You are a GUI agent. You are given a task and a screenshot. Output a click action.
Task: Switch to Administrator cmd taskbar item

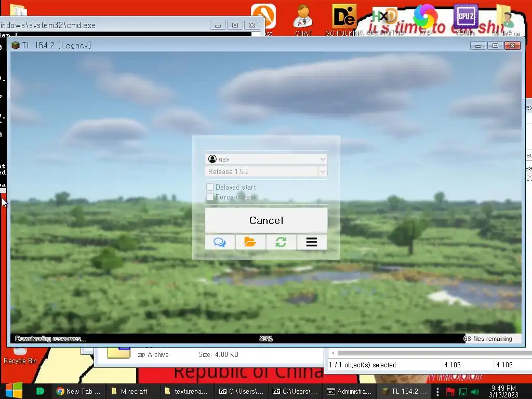(349, 391)
